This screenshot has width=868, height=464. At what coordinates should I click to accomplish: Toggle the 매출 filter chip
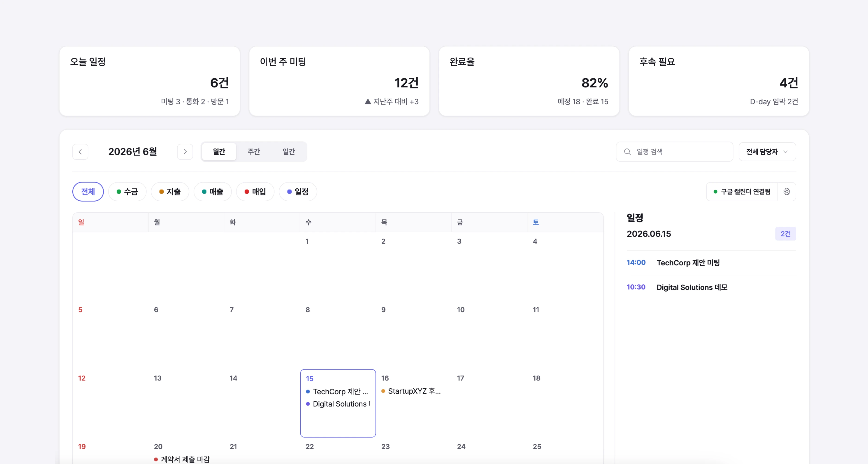213,192
